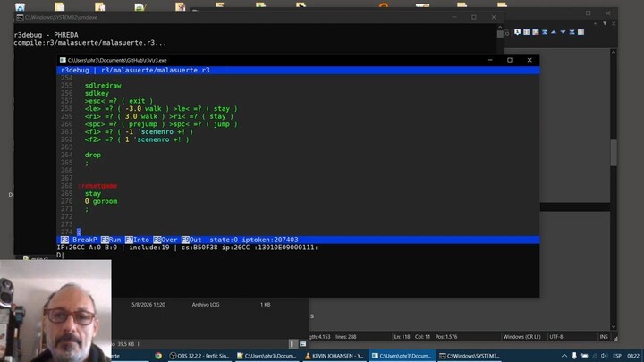Viewport: 644px width, 362px height.
Task: Click the -3.0 walk code on line 258
Action: pyautogui.click(x=143, y=109)
